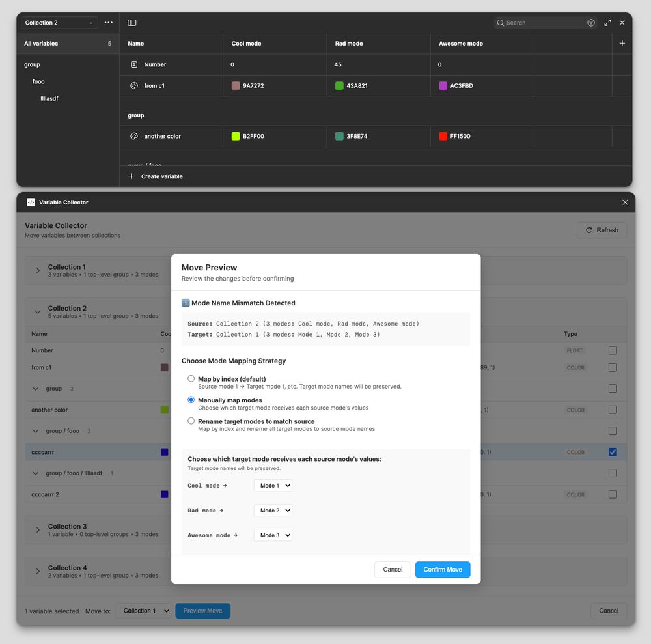Image resolution: width=651 pixels, height=644 pixels.
Task: Close the Variable Collector plugin window
Action: tap(625, 203)
